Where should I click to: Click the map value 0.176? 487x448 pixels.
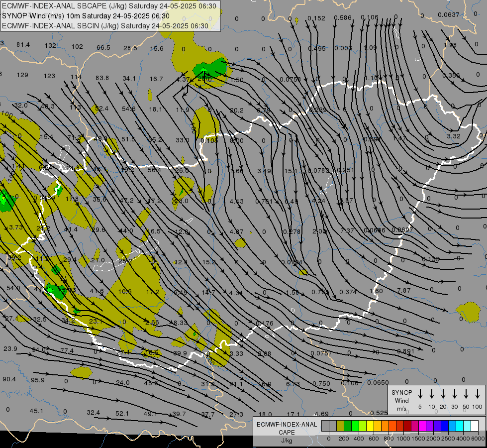[264, 324]
